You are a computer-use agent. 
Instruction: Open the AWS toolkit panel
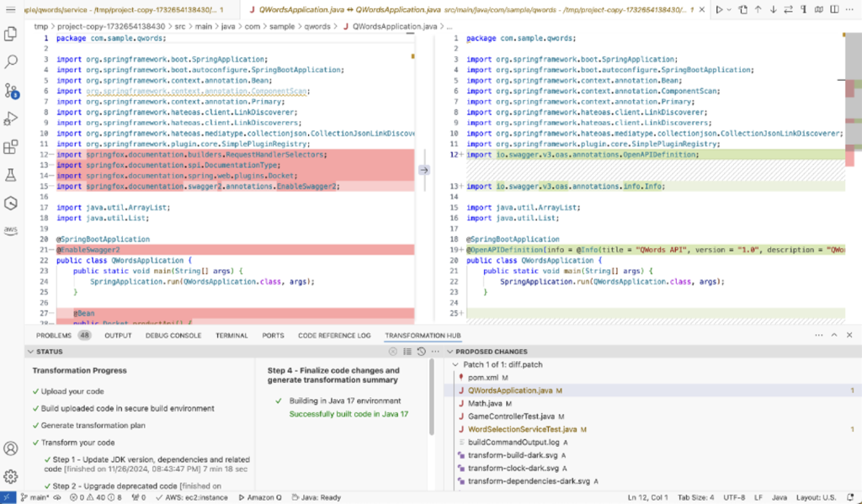12,230
